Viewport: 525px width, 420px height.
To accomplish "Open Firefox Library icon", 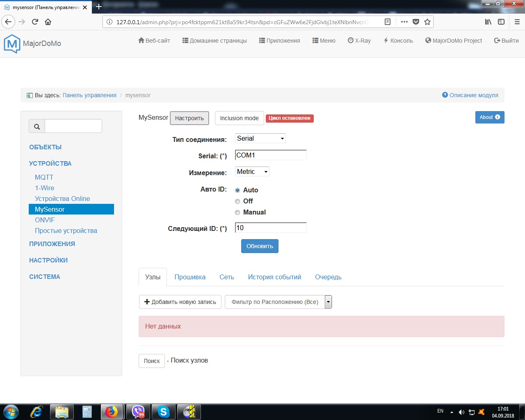I will tap(488, 22).
